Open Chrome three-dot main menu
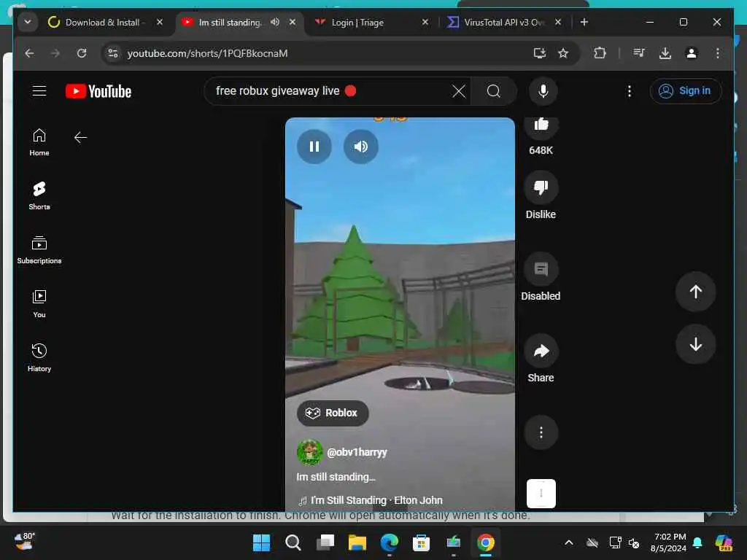Screen dimensions: 747x560 718,53
